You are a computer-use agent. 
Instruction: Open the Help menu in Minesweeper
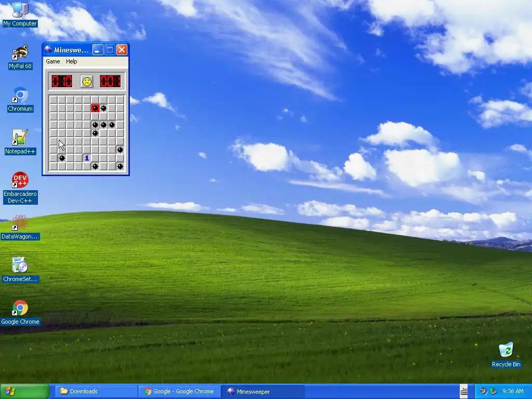71,61
